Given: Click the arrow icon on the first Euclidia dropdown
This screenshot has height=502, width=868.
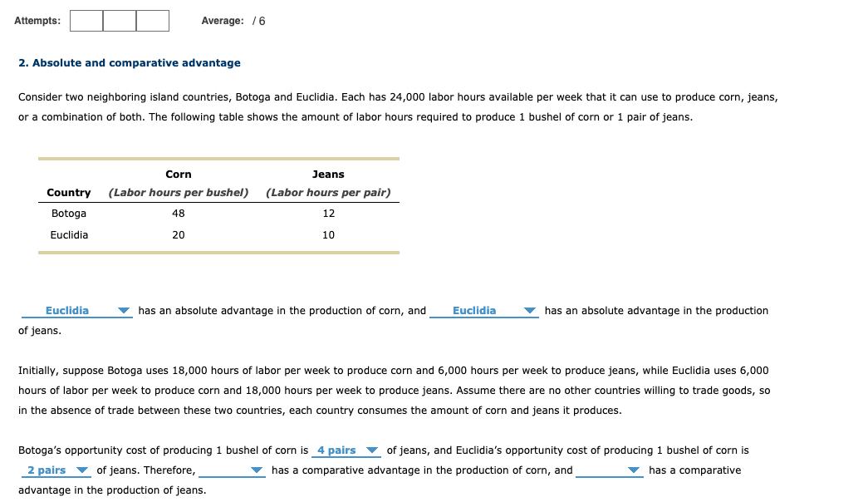Looking at the screenshot, I should point(123,310).
